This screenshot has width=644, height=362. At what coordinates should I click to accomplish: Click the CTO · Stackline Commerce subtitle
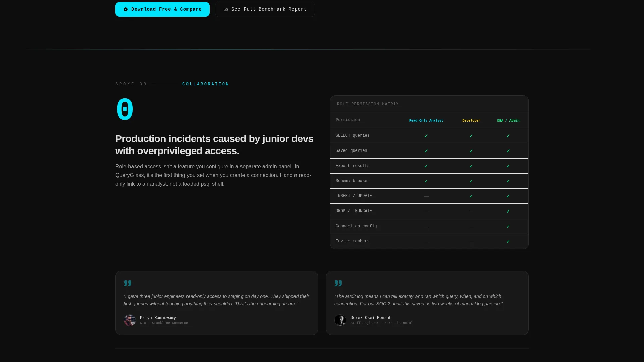(x=164, y=323)
